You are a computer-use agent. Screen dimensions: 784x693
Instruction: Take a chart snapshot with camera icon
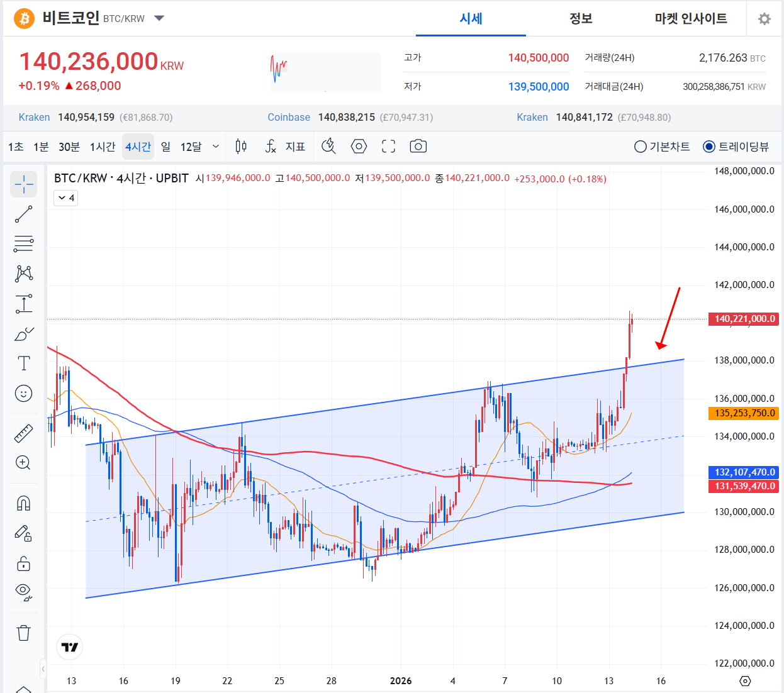(x=418, y=147)
